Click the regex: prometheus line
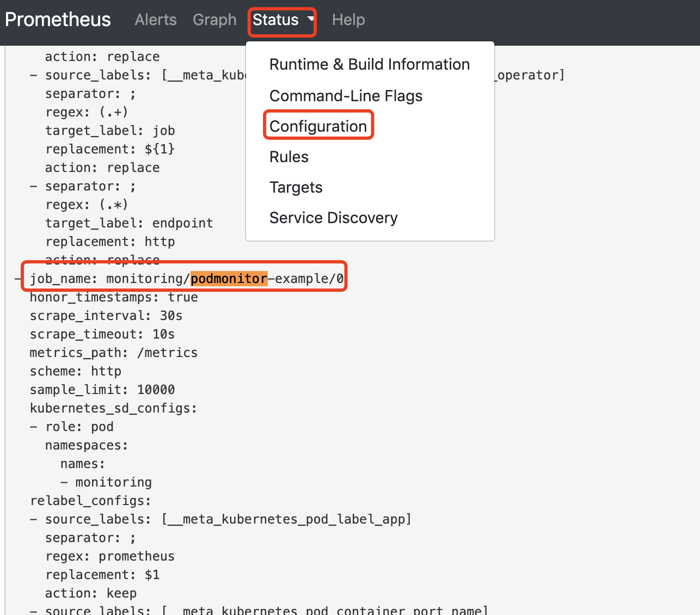 (x=109, y=556)
